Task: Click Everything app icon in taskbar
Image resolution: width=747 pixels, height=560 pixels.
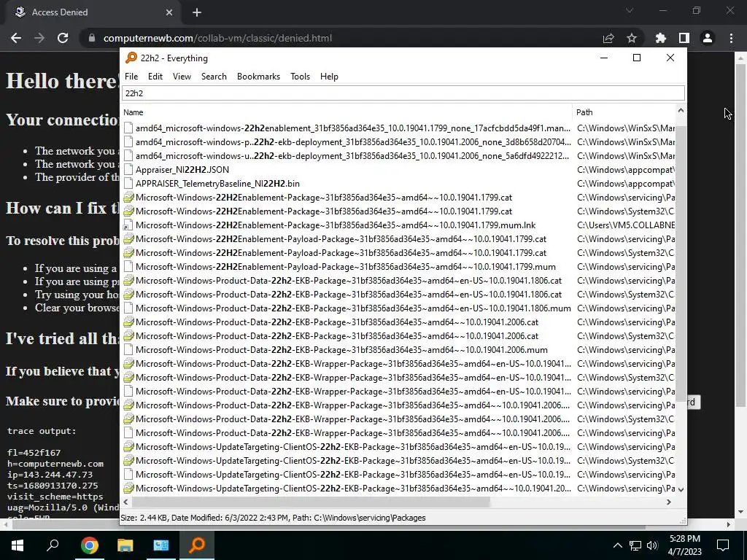Action: point(197,545)
